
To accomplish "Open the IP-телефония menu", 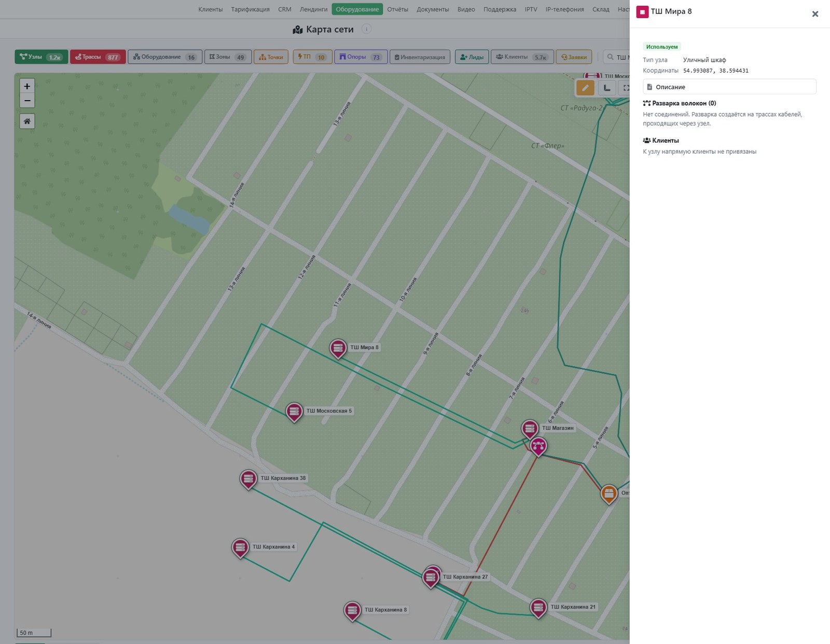I will (564, 9).
